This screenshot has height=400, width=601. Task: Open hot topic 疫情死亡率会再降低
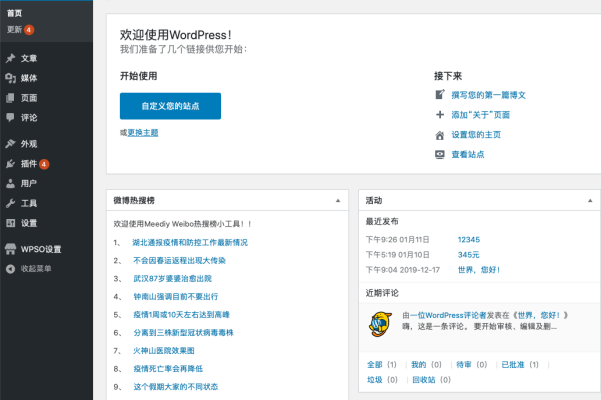tap(168, 369)
